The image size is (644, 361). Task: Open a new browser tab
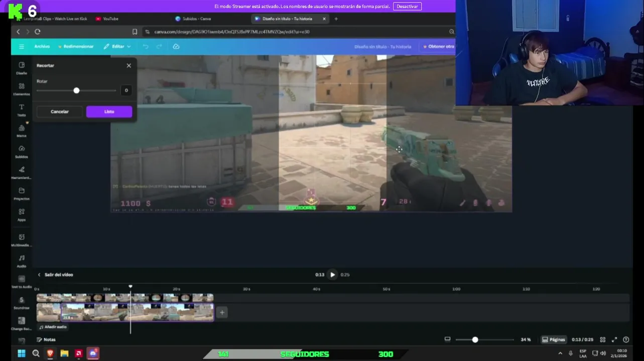pos(336,19)
